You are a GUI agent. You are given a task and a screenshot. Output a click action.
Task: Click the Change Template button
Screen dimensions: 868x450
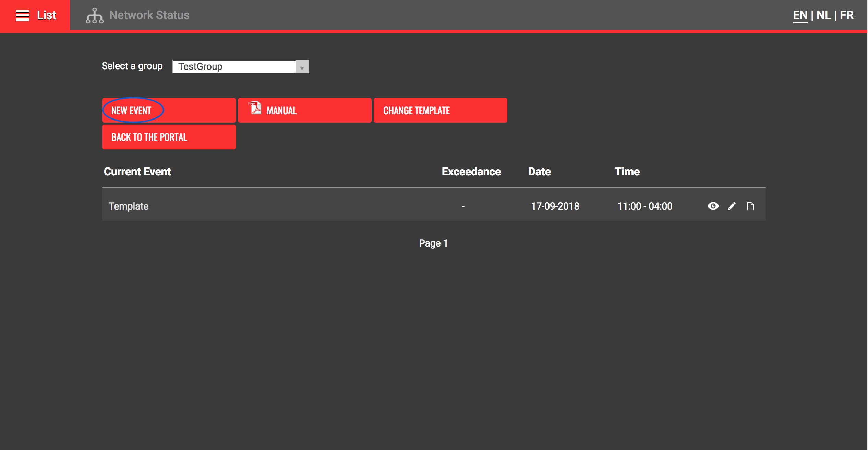click(440, 110)
